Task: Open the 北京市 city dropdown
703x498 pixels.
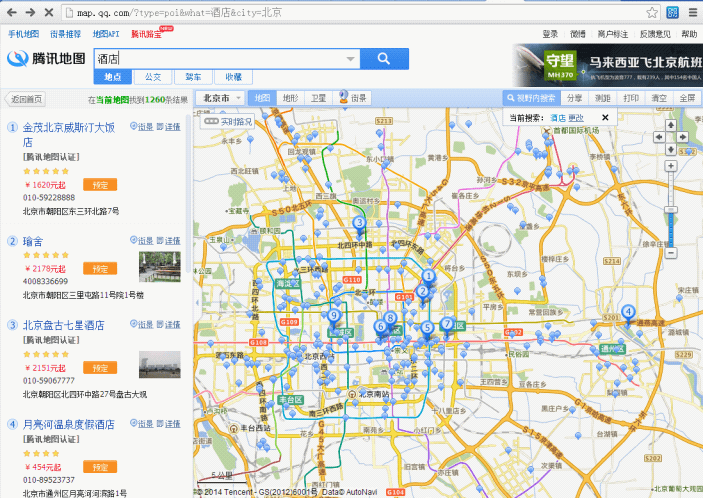Action: [x=221, y=98]
